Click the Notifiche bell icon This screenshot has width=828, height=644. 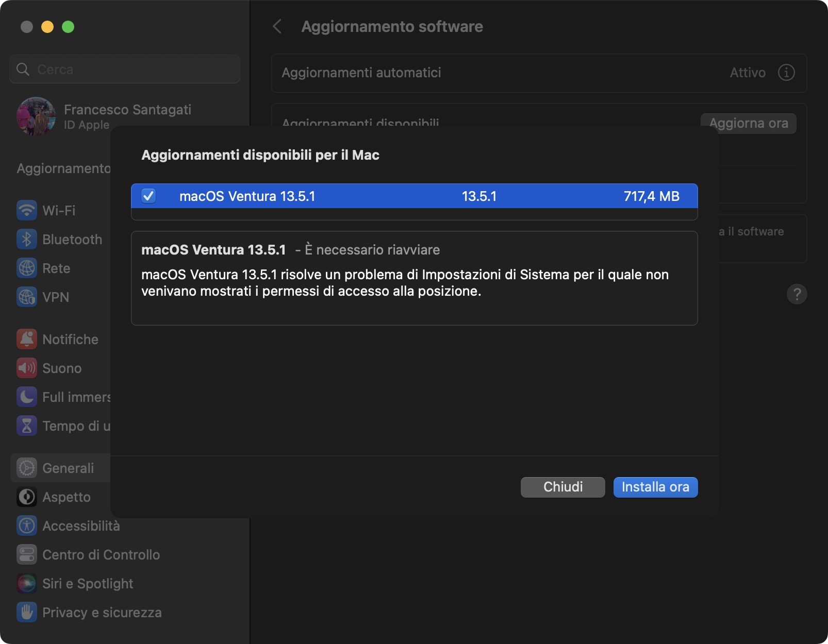[27, 339]
